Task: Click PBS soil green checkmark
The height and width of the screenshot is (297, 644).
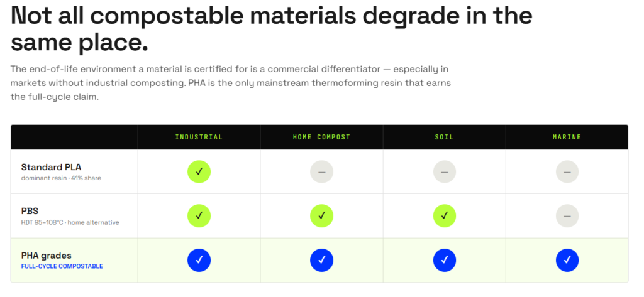Action: (445, 216)
